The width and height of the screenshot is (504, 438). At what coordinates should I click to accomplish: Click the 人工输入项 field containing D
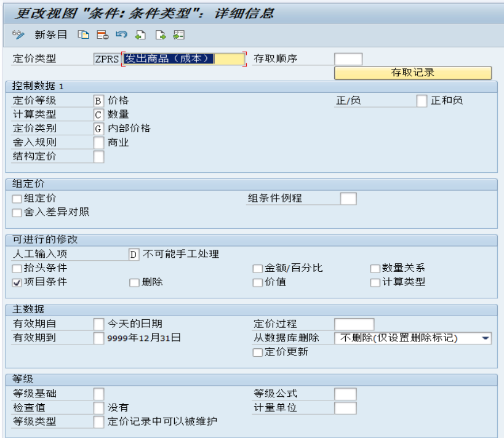[x=134, y=255]
